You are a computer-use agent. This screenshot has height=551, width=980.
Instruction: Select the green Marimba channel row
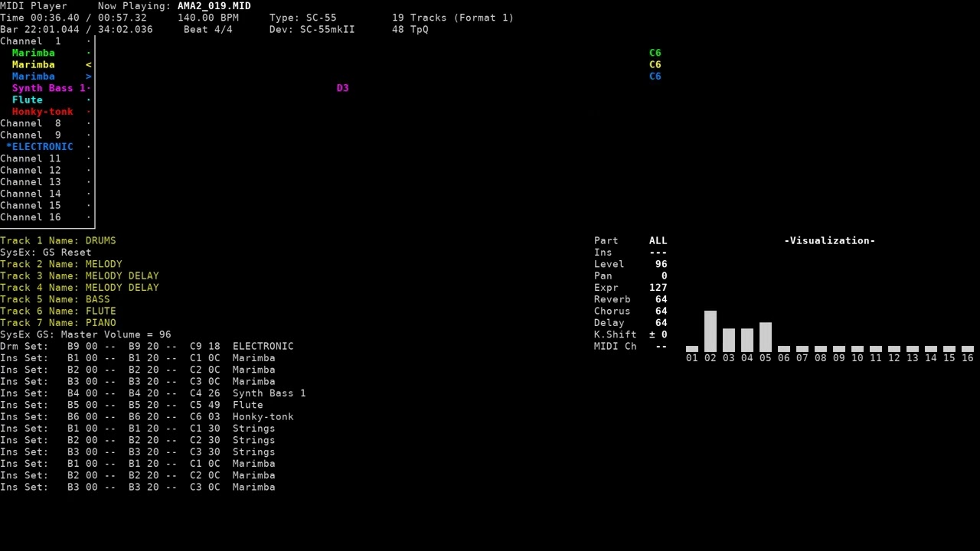(x=46, y=53)
